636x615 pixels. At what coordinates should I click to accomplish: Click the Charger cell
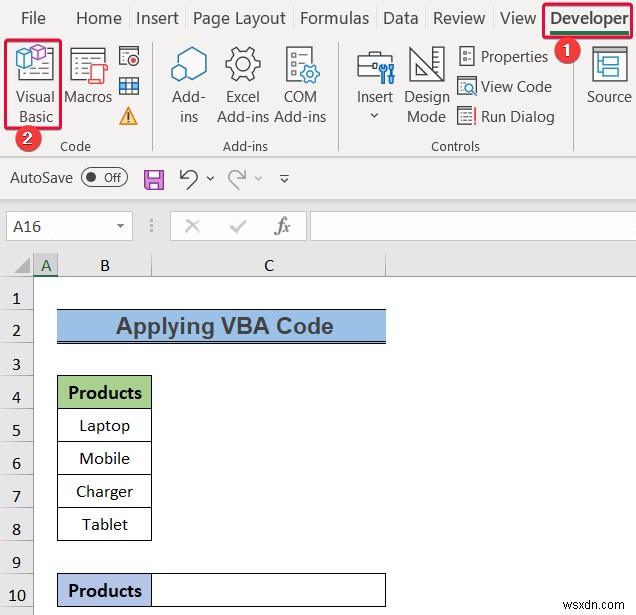pyautogui.click(x=105, y=491)
